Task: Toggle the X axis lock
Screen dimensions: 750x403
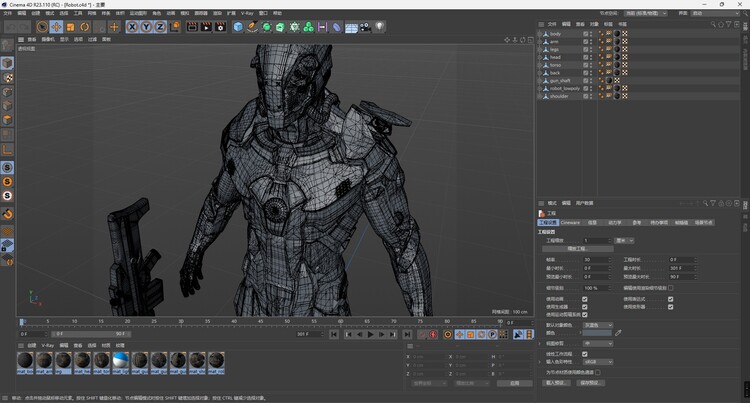Action: [x=132, y=27]
